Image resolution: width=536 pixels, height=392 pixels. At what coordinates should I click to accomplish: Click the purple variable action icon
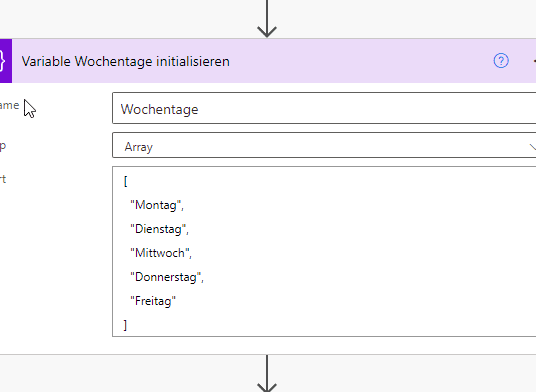pyautogui.click(x=5, y=61)
